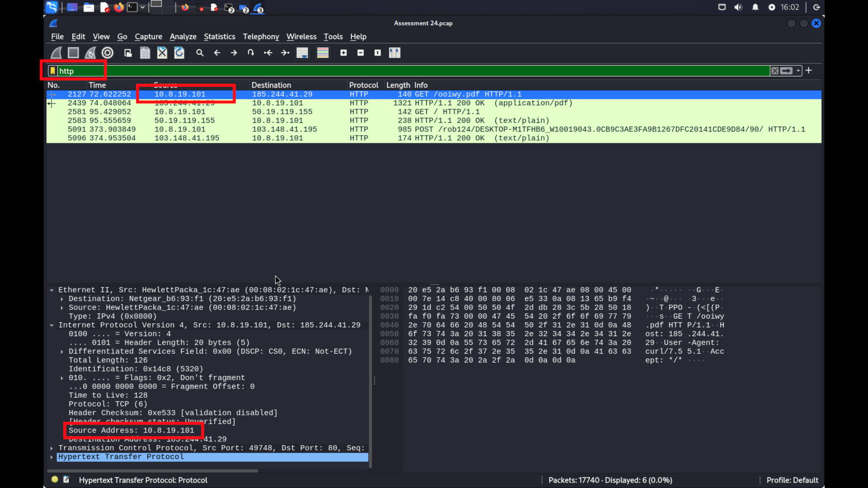
Task: Reload this capture file
Action: pos(179,52)
